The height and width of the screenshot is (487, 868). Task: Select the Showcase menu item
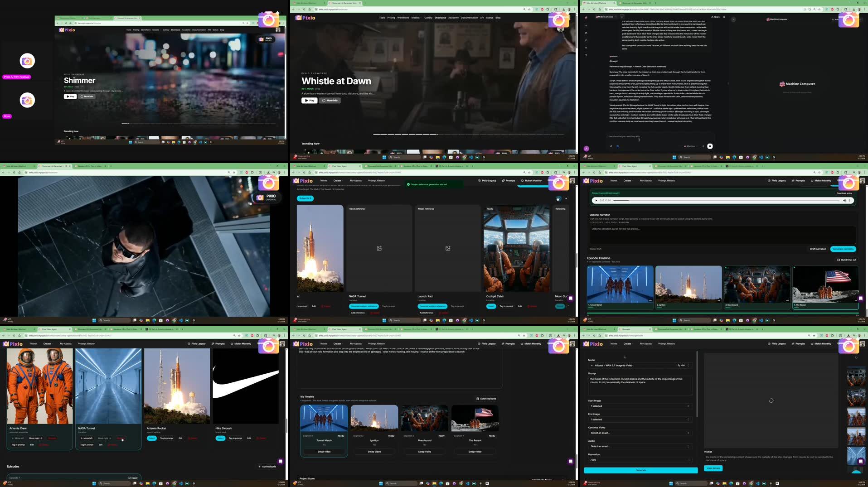pyautogui.click(x=440, y=18)
